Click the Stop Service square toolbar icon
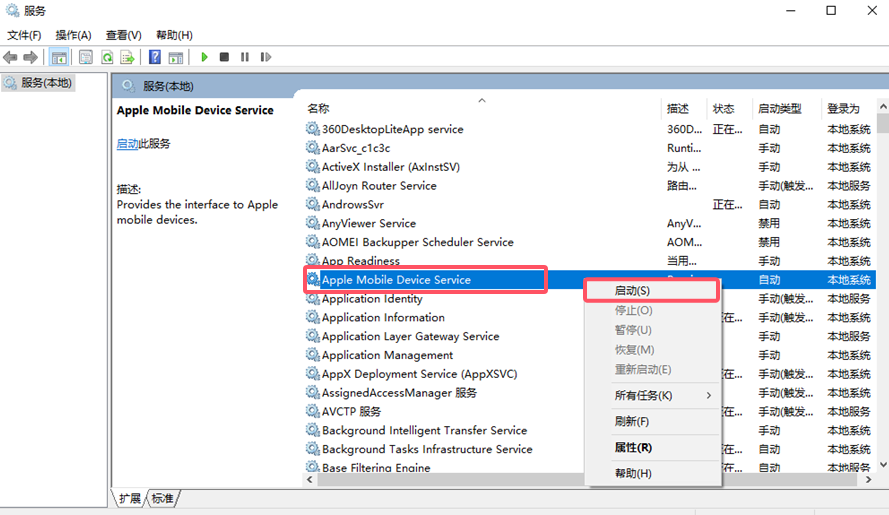This screenshot has width=889, height=515. [225, 57]
